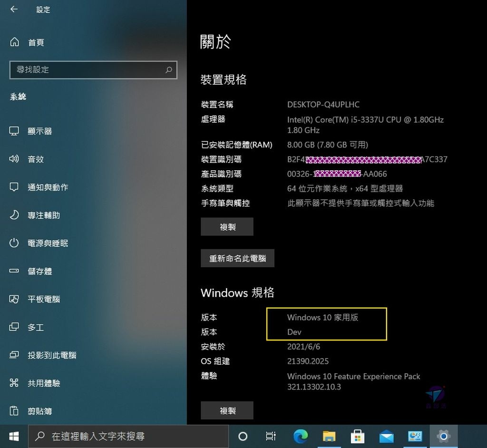
Task: Click 投影到此電腦 label
Action: [52, 355]
